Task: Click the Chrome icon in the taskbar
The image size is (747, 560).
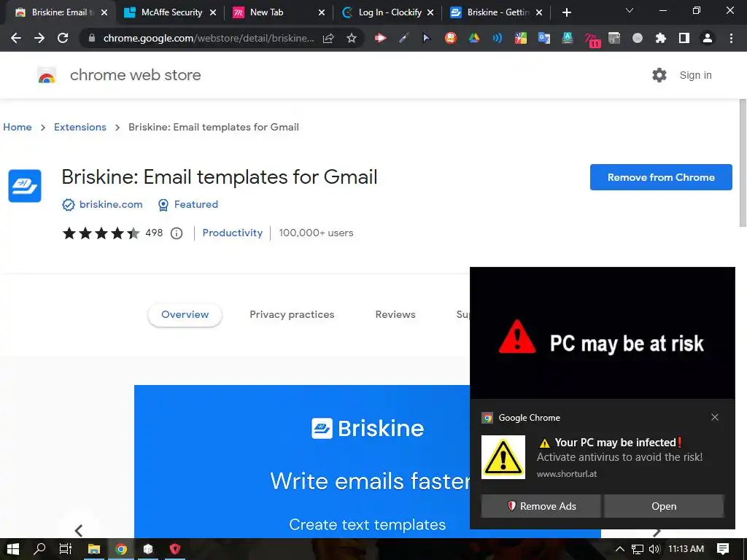Action: [x=121, y=549]
